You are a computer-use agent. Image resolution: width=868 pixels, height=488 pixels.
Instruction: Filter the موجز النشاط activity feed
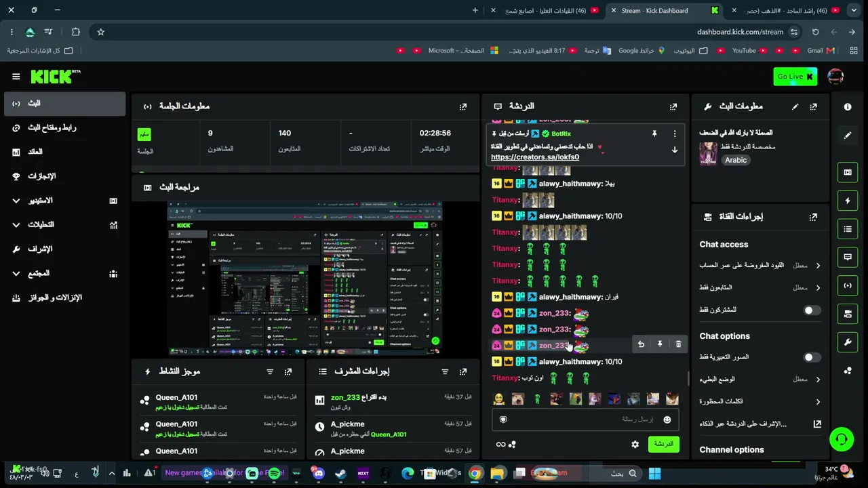click(x=270, y=371)
